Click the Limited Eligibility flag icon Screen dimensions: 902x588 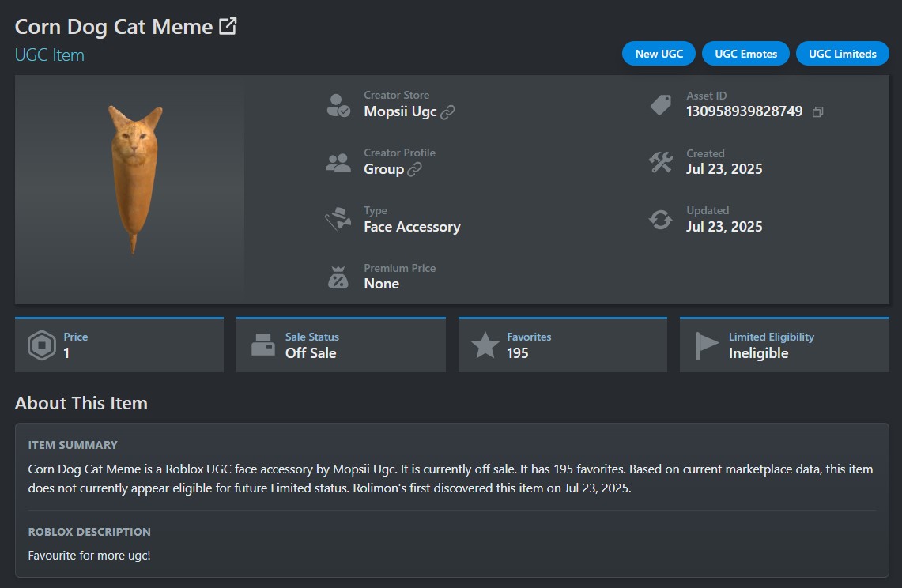click(x=707, y=345)
